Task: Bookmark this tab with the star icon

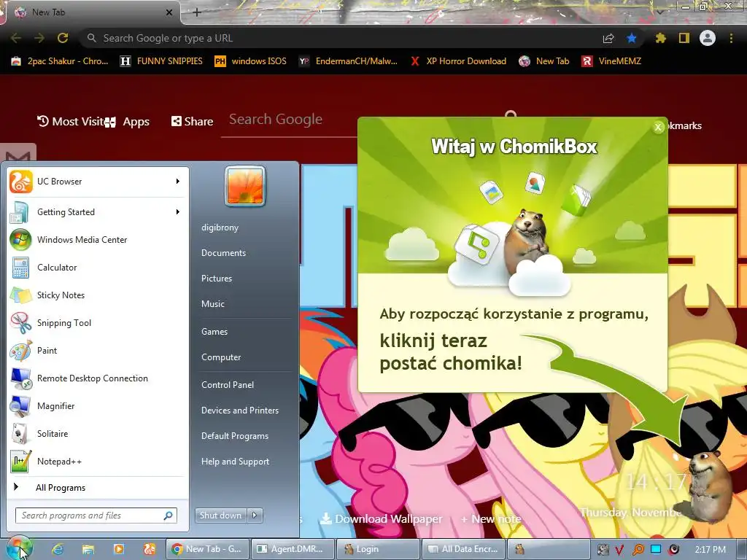Action: 632,38
